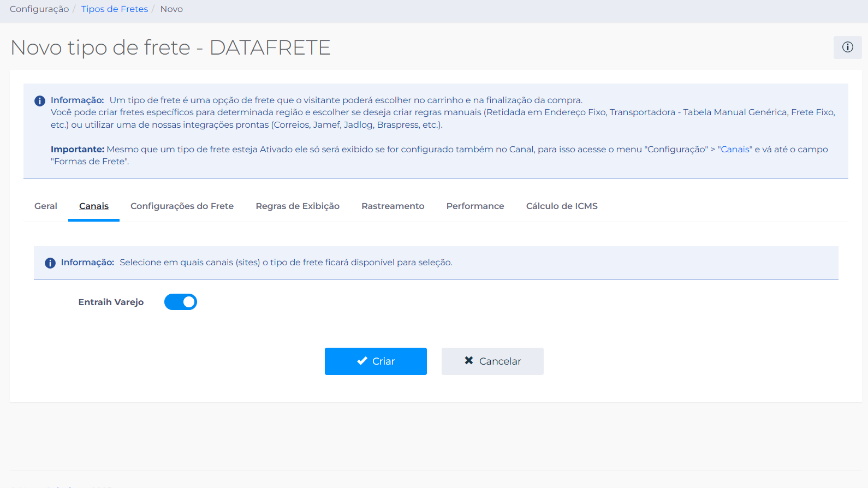Open the Configurações do Frete tab
The image size is (868, 488).
tap(182, 206)
